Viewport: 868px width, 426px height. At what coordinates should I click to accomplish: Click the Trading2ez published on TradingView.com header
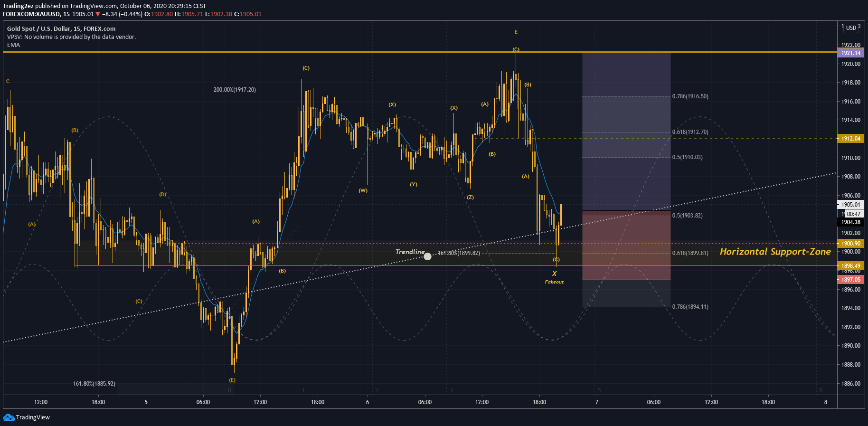pyautogui.click(x=104, y=6)
